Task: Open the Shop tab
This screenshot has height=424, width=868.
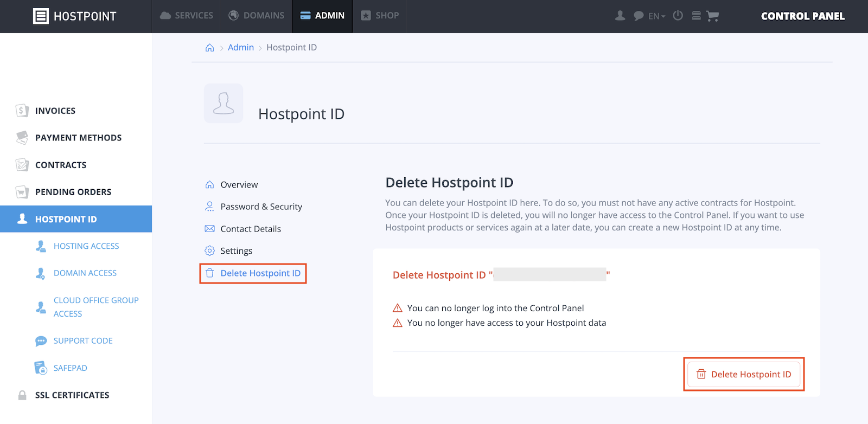Action: coord(380,16)
